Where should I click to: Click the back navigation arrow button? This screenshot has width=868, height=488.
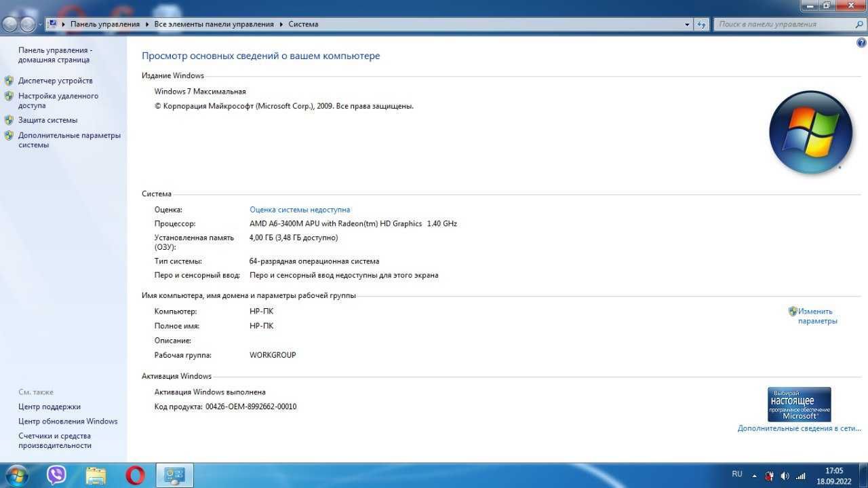[x=10, y=24]
